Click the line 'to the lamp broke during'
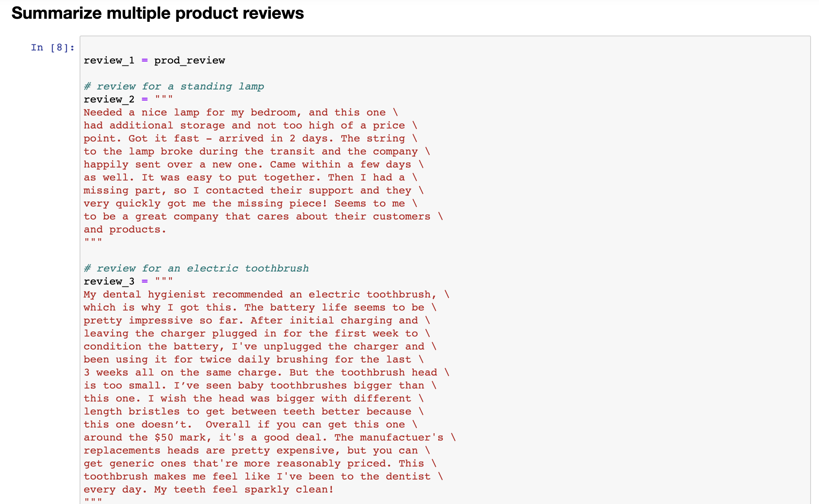 [257, 151]
